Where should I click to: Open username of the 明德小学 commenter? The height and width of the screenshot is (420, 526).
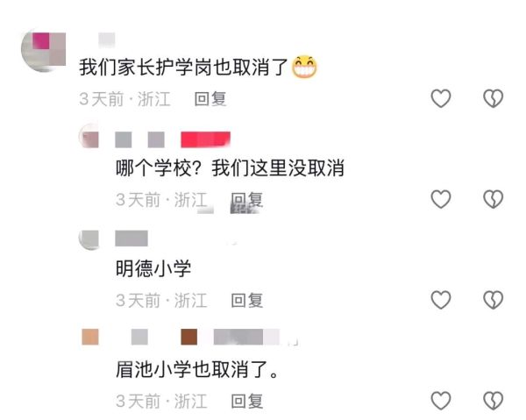(131, 238)
